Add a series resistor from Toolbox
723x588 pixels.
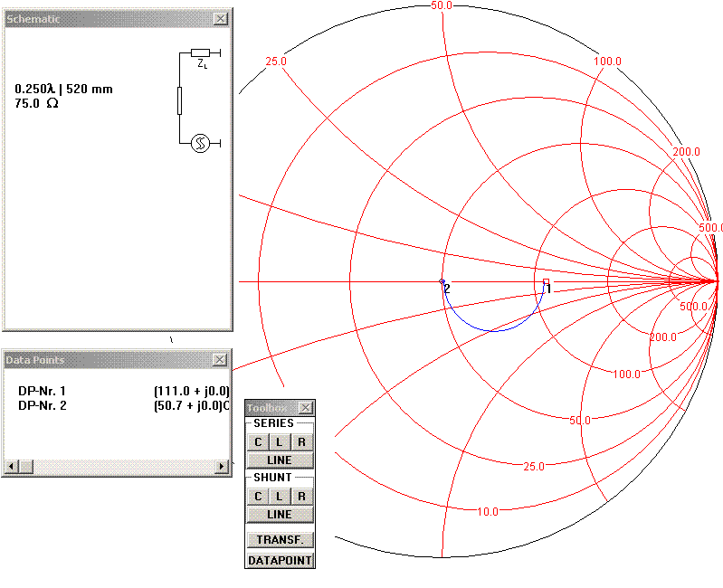click(302, 442)
